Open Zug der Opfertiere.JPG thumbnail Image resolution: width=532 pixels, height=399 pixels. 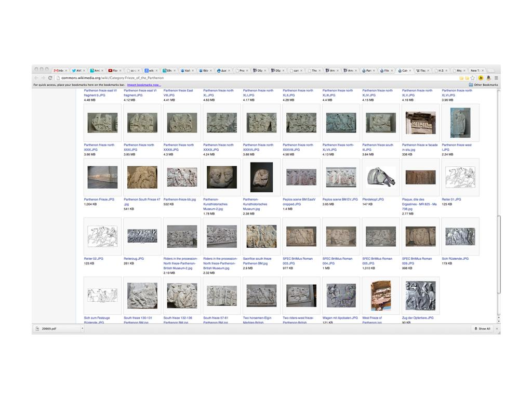(421, 296)
